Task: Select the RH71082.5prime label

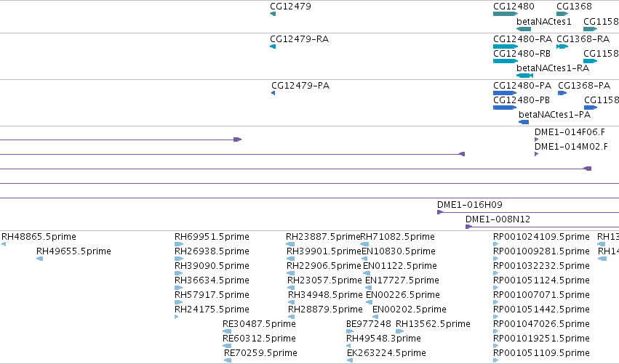Action: [x=398, y=237]
